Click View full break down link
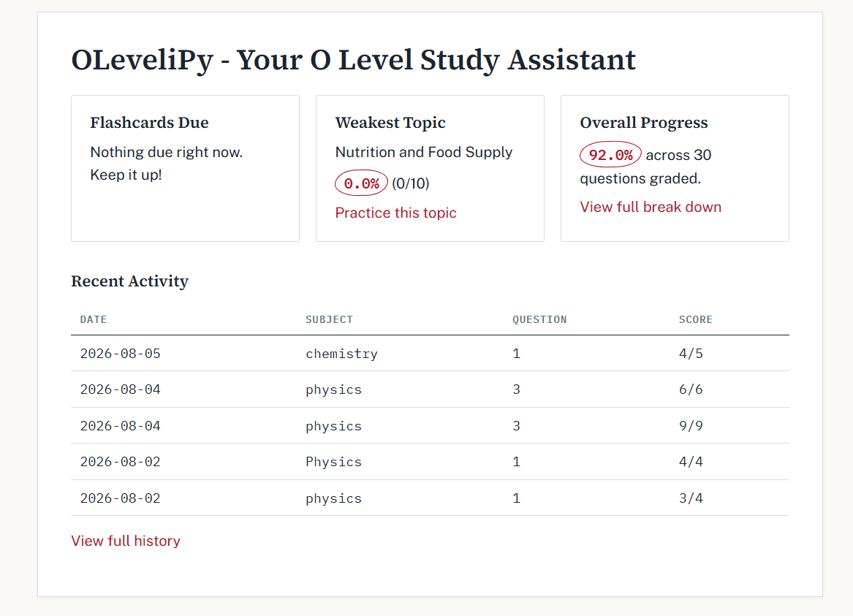This screenshot has height=616, width=853. click(651, 207)
